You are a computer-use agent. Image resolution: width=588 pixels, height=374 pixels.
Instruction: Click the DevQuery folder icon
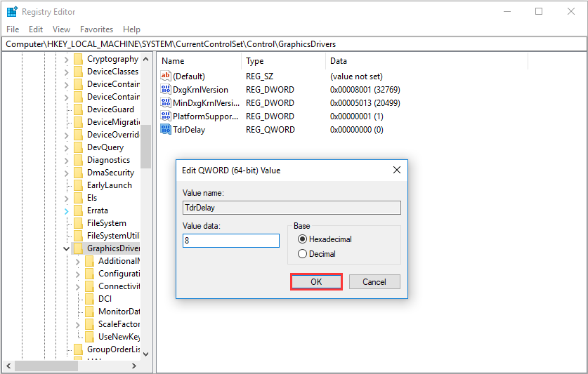tap(79, 147)
